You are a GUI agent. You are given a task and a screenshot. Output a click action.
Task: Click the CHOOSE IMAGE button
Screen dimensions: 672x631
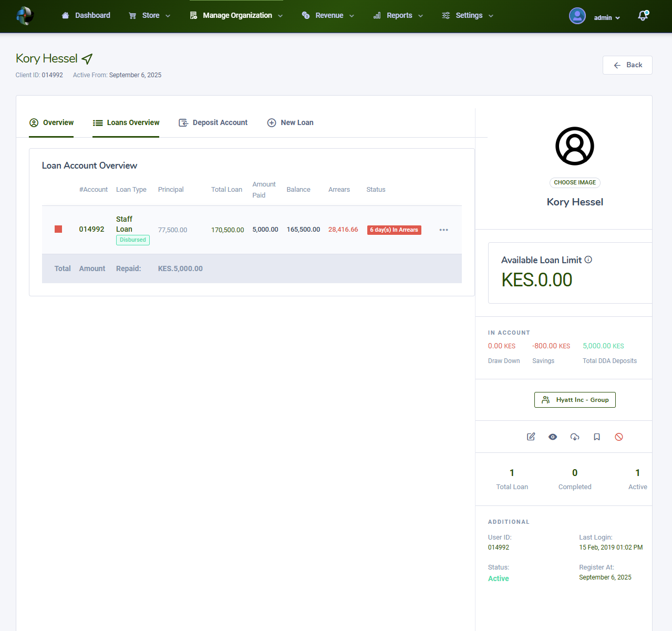[575, 183]
